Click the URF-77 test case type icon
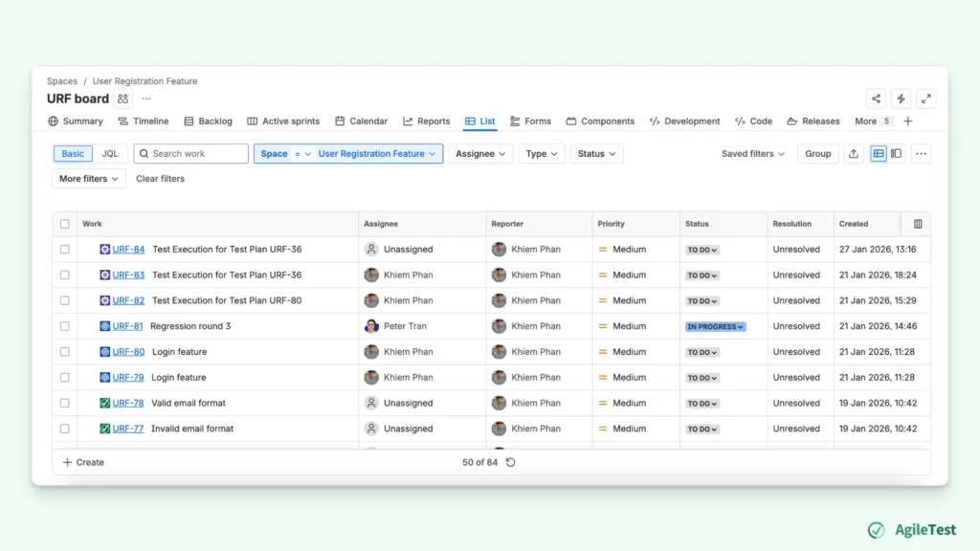This screenshot has width=980, height=551. (105, 429)
